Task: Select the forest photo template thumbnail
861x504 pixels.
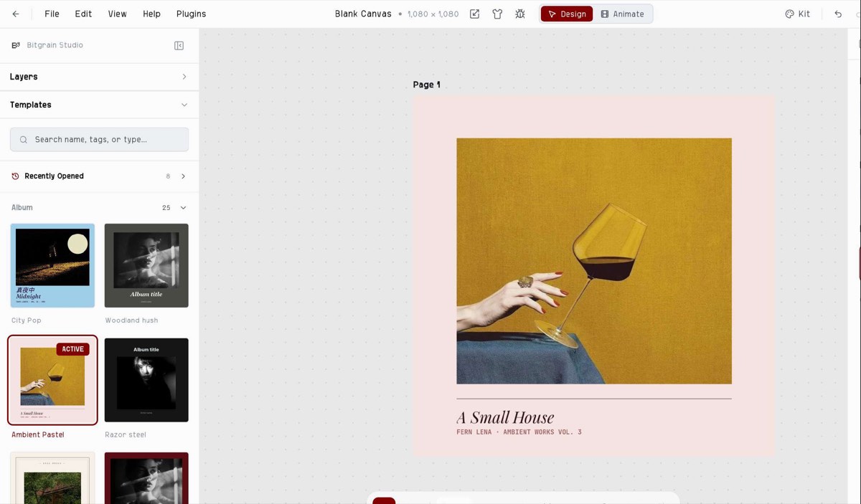Action: pyautogui.click(x=52, y=478)
